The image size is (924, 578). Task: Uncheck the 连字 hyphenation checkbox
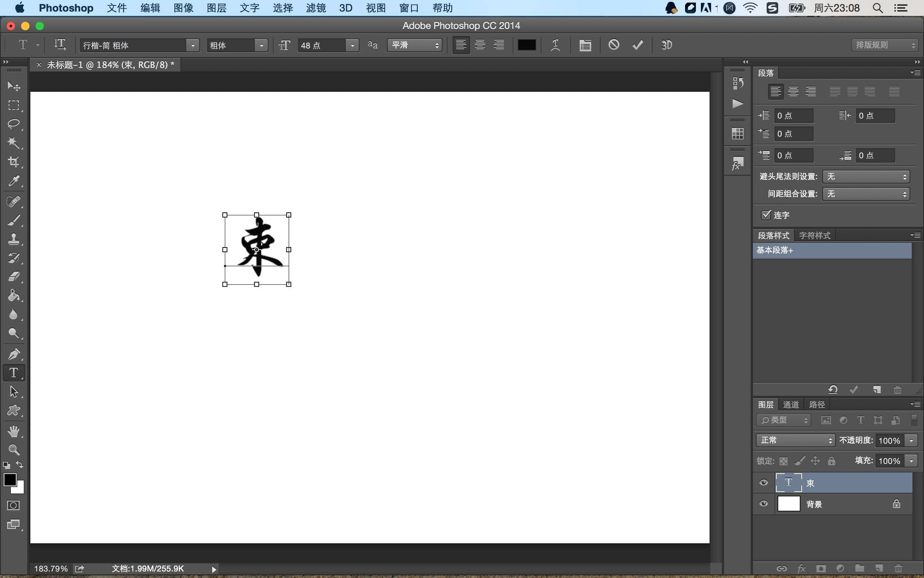(x=765, y=215)
